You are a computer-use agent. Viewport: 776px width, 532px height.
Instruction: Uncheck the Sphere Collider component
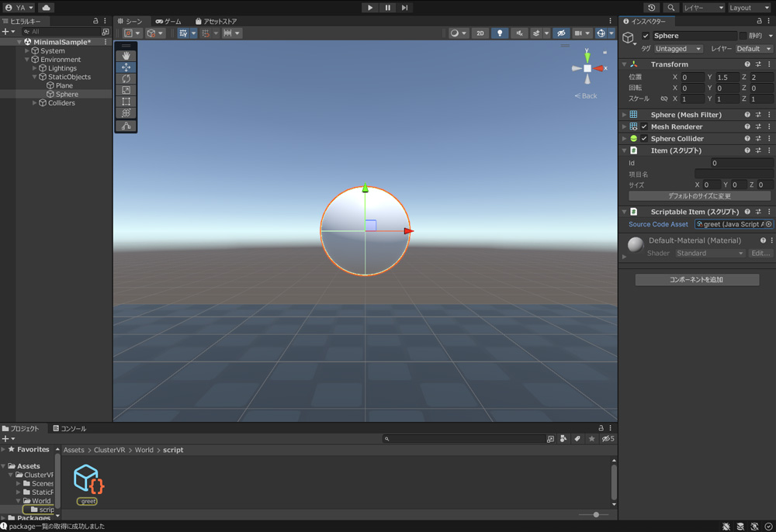click(644, 139)
